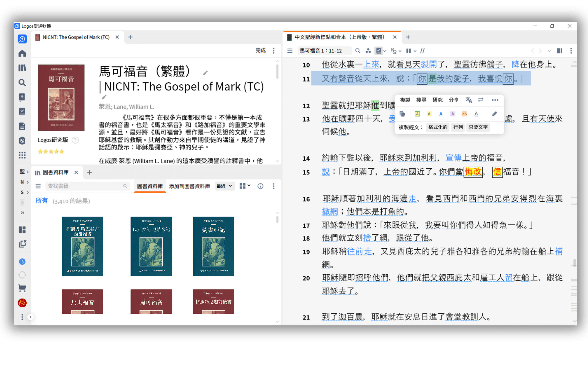Open the shopping cart store icon
The image size is (588, 368).
pos(22,288)
